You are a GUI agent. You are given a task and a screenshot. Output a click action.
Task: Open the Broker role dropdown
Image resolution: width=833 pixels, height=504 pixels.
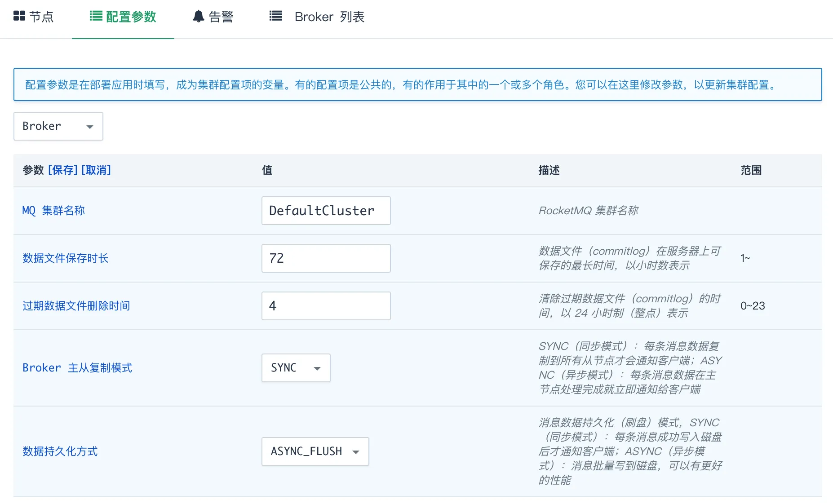(x=58, y=126)
